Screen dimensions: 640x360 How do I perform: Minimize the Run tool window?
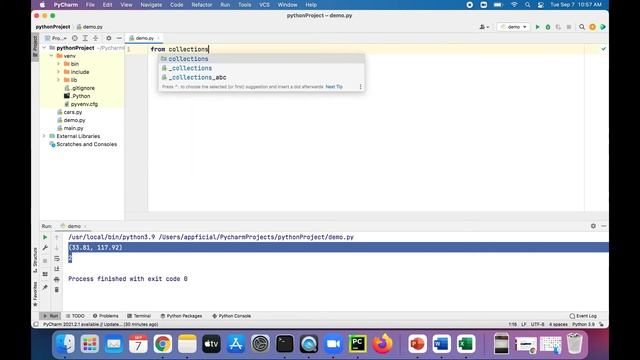tap(603, 226)
